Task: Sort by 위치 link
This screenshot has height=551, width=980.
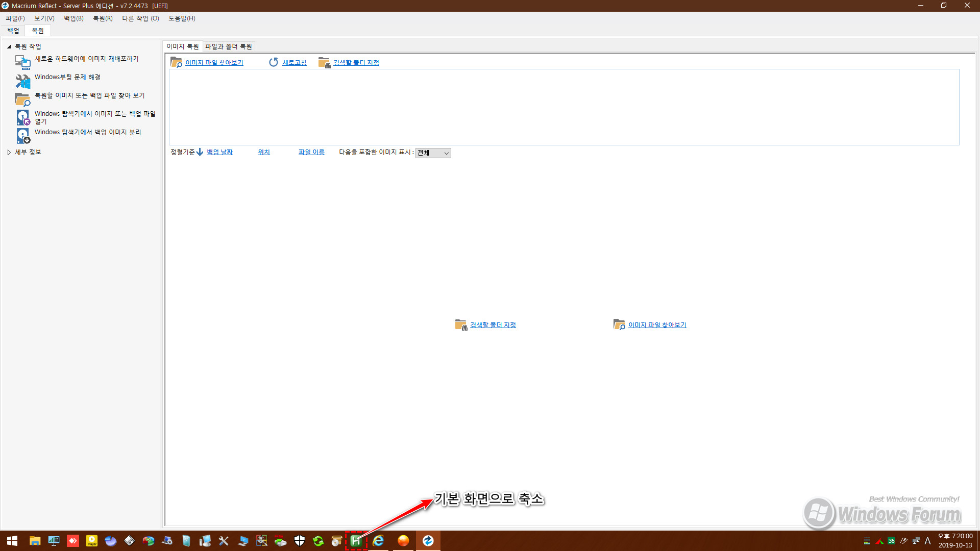Action: pyautogui.click(x=264, y=152)
